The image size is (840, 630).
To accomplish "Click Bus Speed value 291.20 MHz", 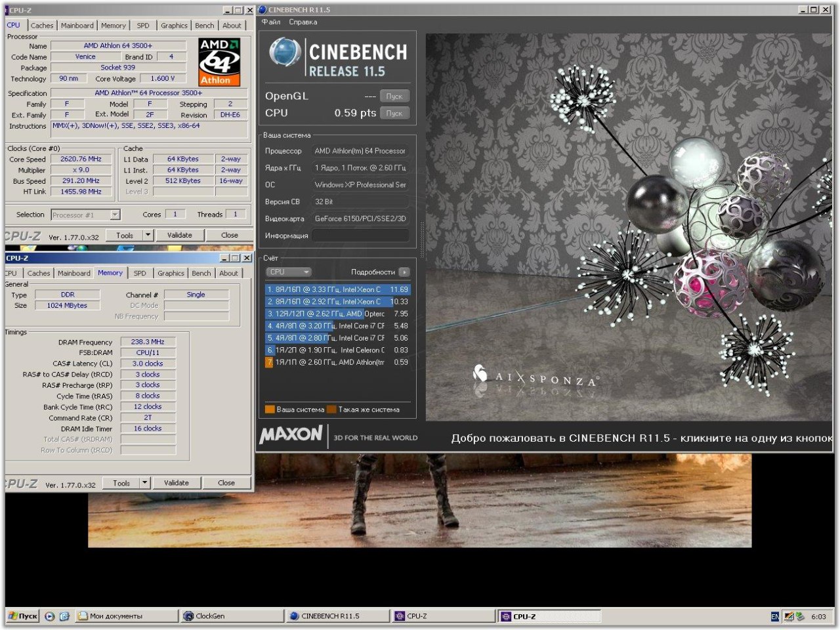I will [x=81, y=180].
